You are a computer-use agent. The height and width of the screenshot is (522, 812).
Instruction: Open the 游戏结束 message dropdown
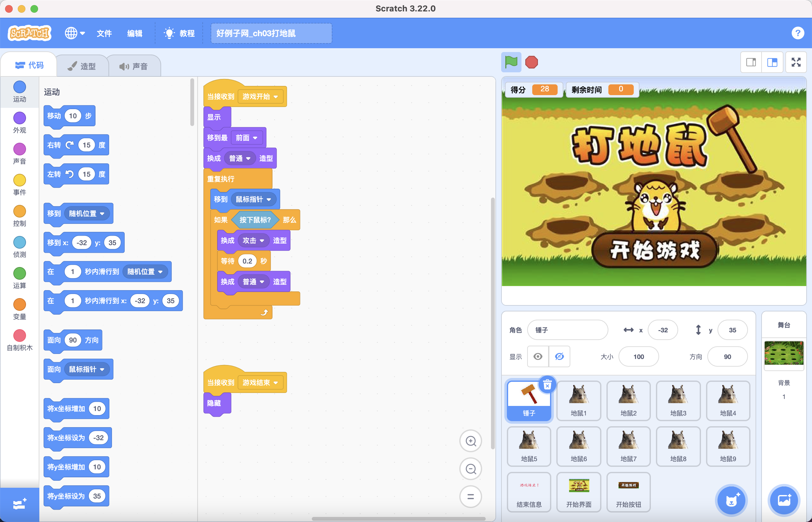pos(260,382)
